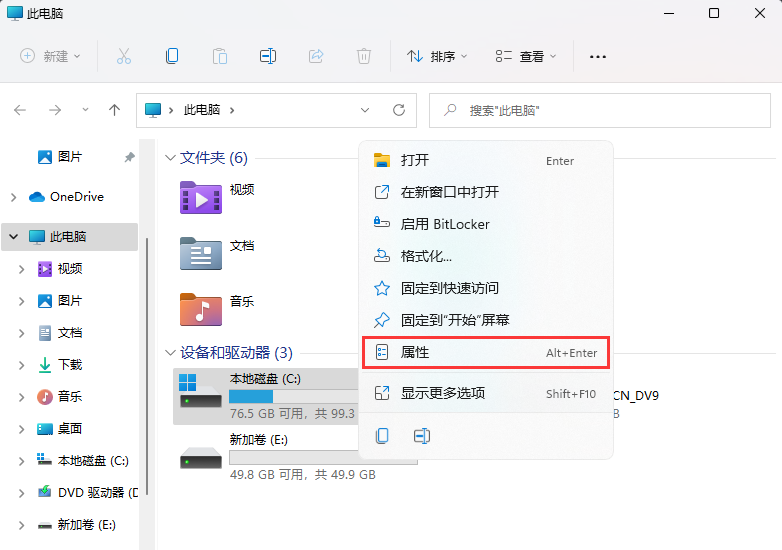Image resolution: width=782 pixels, height=550 pixels.
Task: Open the 排序 sort dropdown
Action: pos(437,57)
